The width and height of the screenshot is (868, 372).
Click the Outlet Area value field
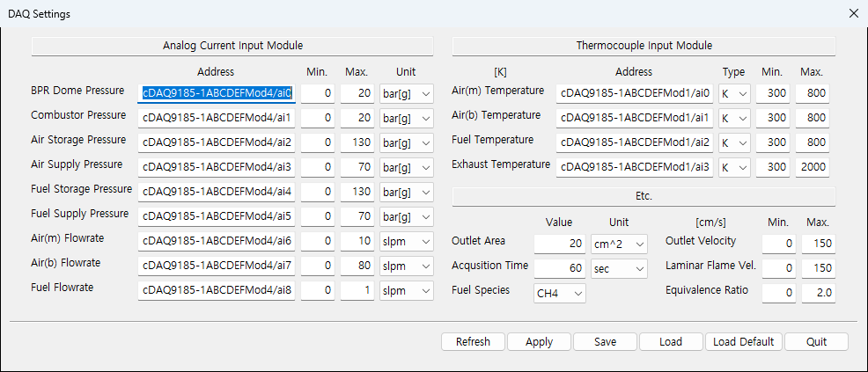(x=560, y=244)
